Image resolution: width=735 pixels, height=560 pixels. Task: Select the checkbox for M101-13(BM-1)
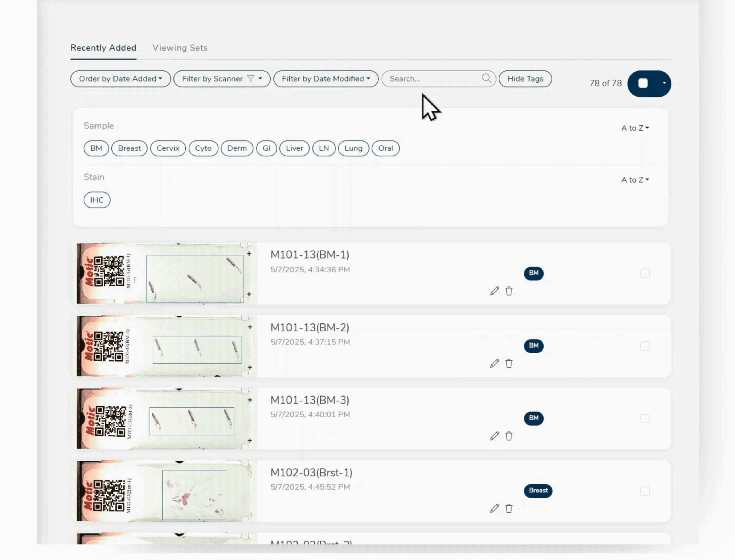(x=645, y=273)
